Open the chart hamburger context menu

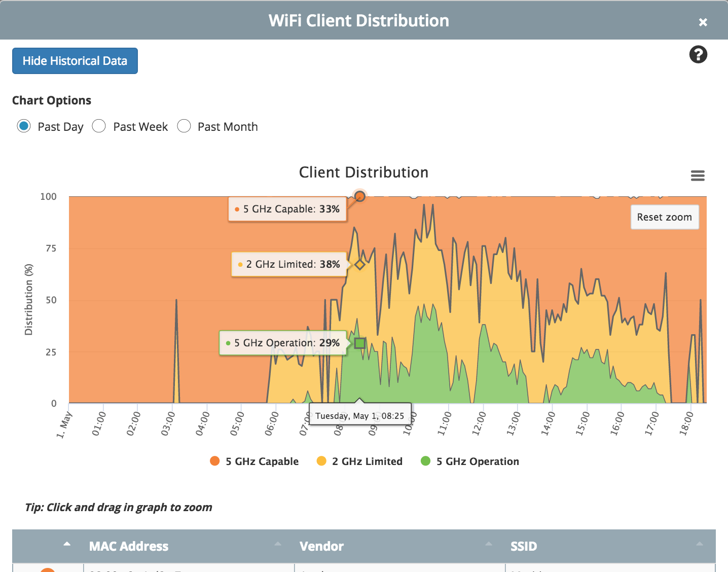(x=698, y=175)
